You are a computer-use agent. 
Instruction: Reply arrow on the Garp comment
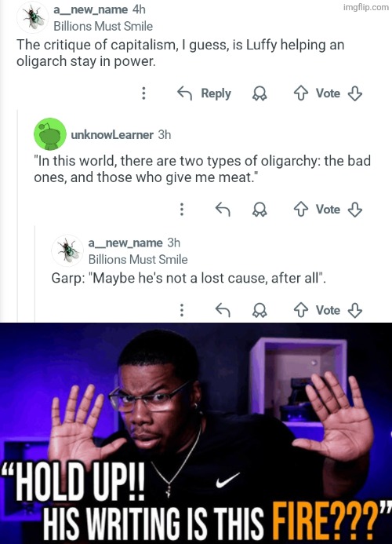point(223,310)
